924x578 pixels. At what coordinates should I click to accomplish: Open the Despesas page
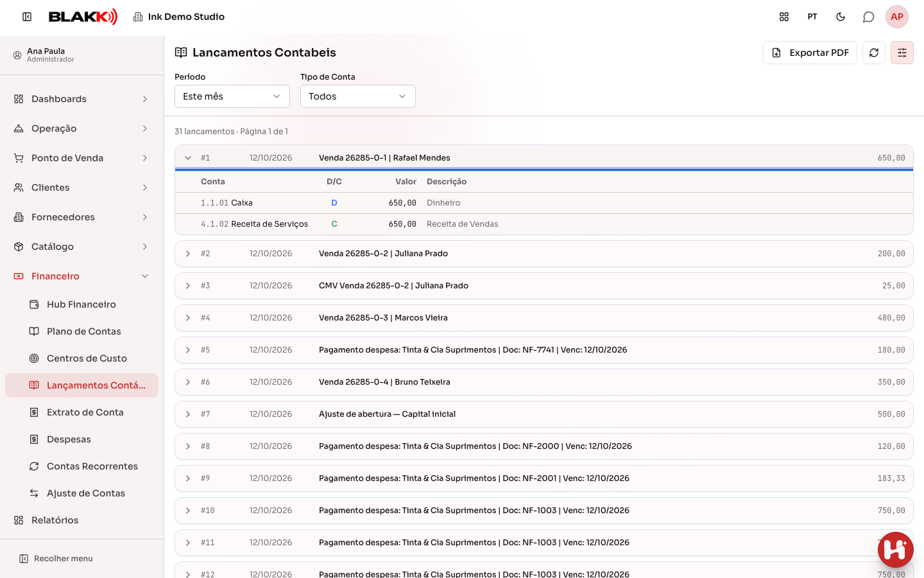(81, 439)
